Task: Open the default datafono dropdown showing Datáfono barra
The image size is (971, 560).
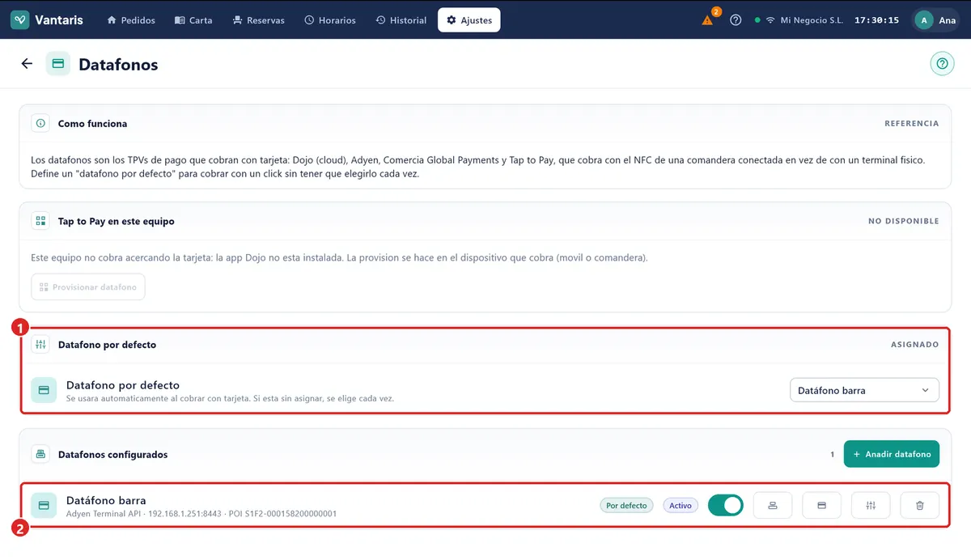Action: (x=864, y=390)
